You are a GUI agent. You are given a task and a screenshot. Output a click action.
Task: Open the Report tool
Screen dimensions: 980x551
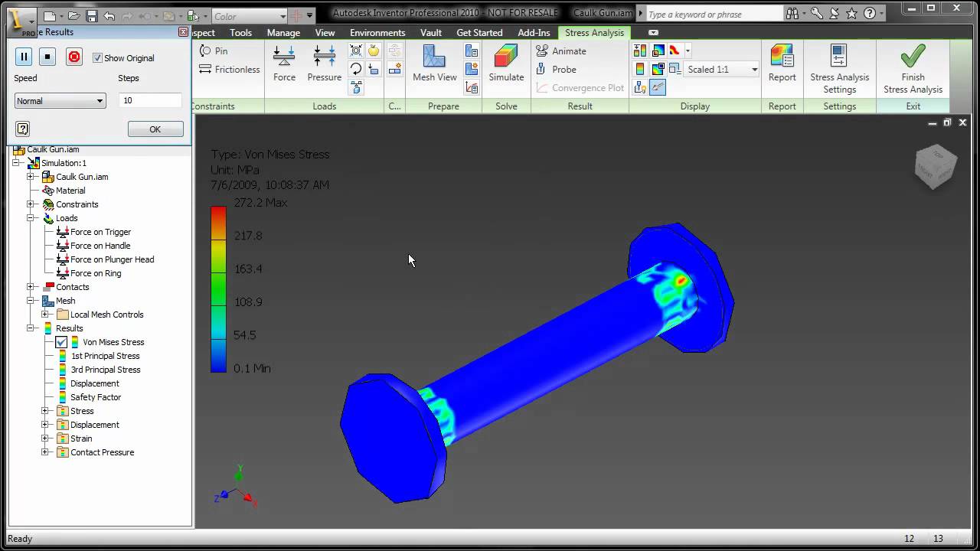pyautogui.click(x=782, y=63)
